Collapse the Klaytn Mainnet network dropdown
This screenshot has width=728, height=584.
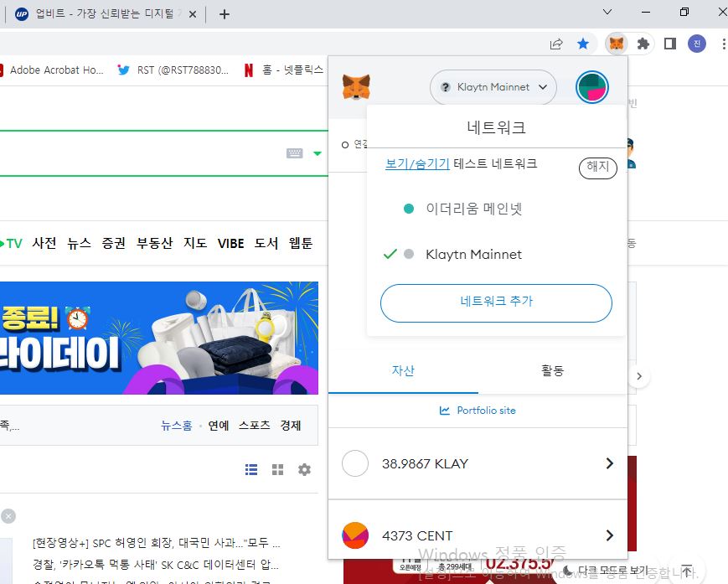click(x=493, y=87)
